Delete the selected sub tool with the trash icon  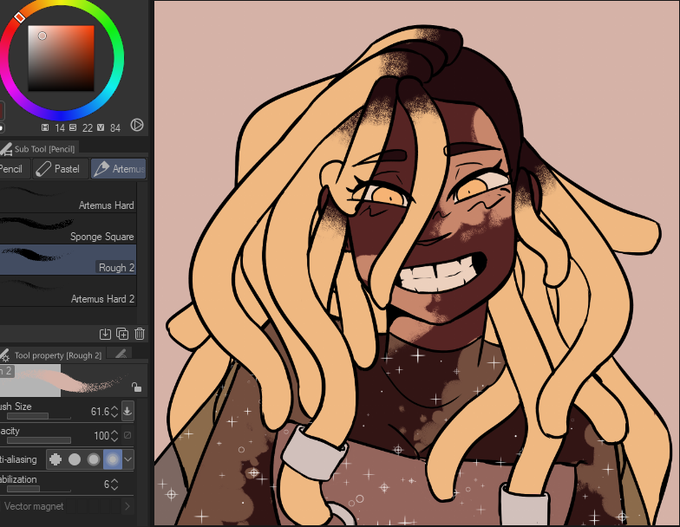click(139, 334)
